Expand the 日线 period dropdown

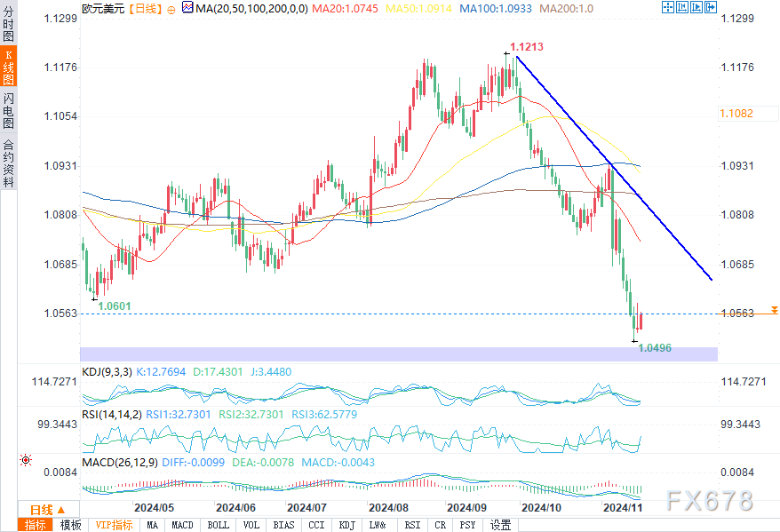48,510
